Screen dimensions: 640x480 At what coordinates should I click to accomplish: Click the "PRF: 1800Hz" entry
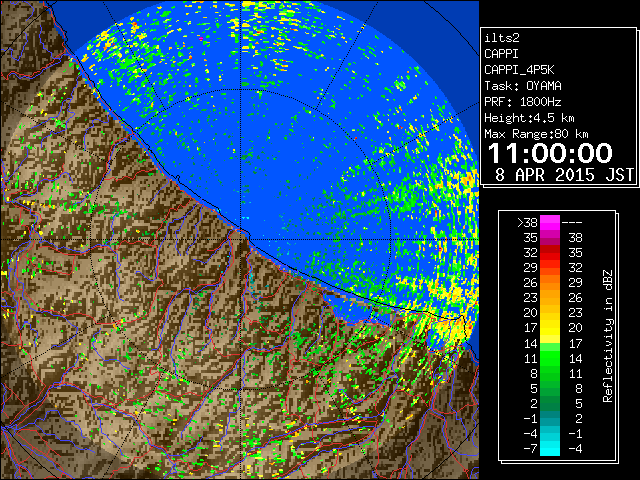523,102
